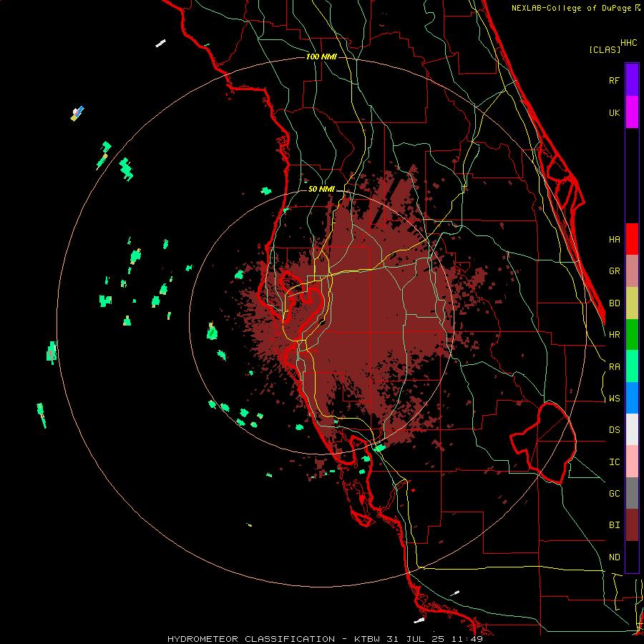The height and width of the screenshot is (644, 644).
Task: Click the magenta UK color swatch
Action: (632, 112)
